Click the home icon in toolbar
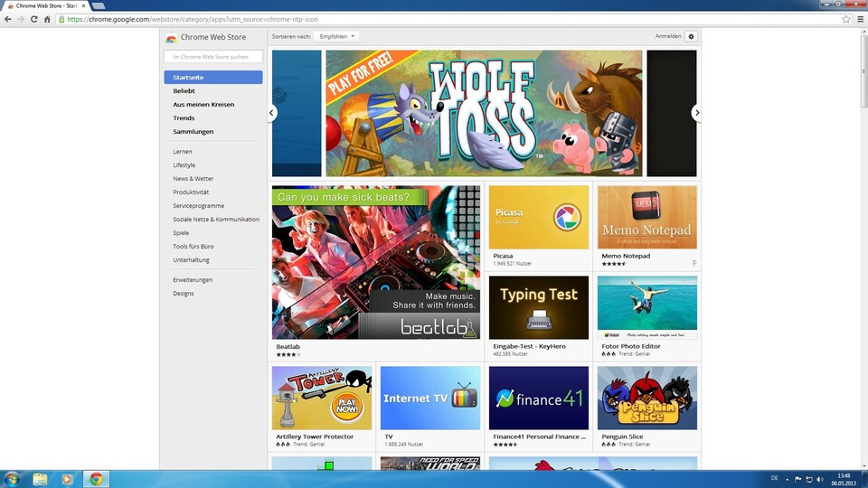Image resolution: width=868 pixels, height=488 pixels. 46,19
